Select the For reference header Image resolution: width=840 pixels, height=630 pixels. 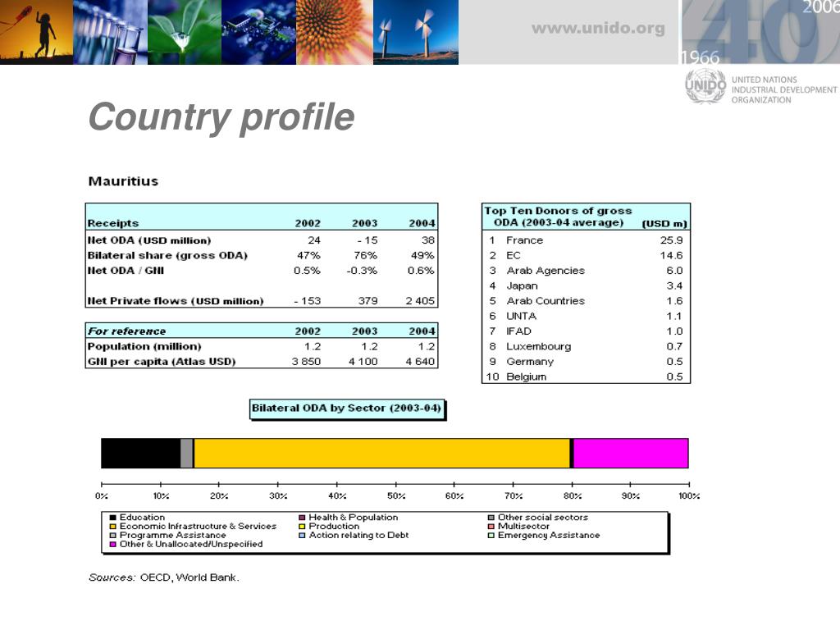(127, 331)
